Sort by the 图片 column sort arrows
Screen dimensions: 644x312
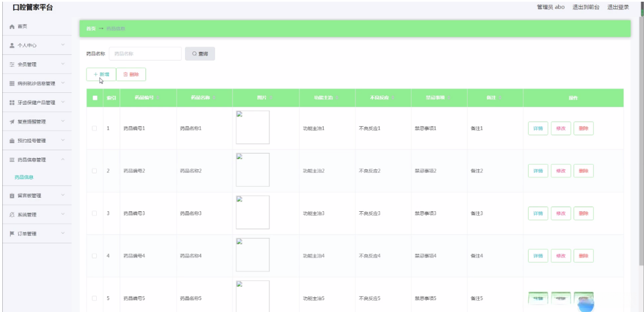click(271, 98)
